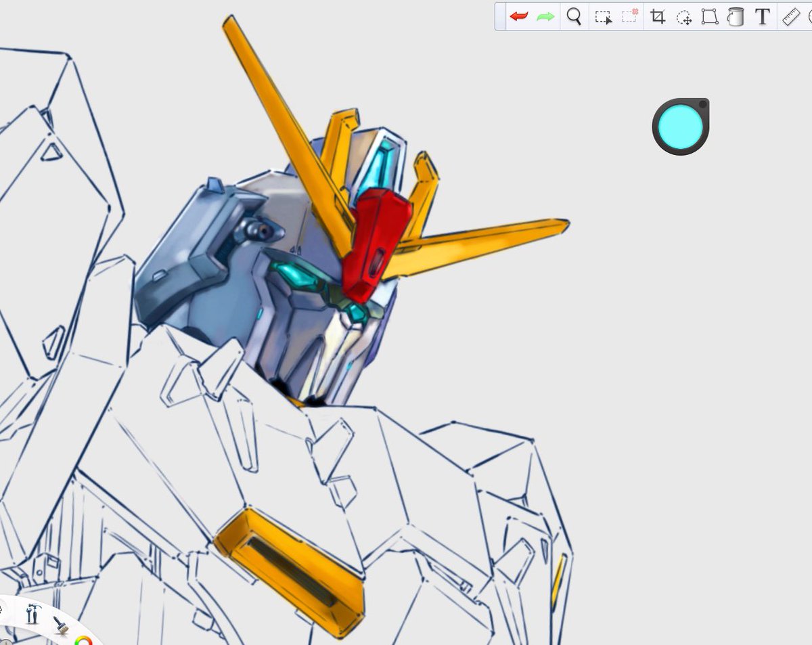Click the Deselect marquee icon
This screenshot has width=812, height=645.
[630, 16]
